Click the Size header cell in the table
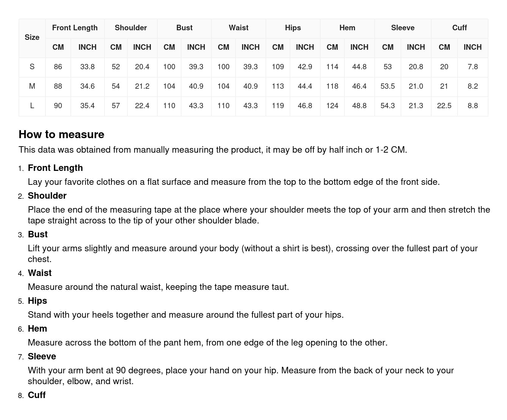 click(x=32, y=37)
